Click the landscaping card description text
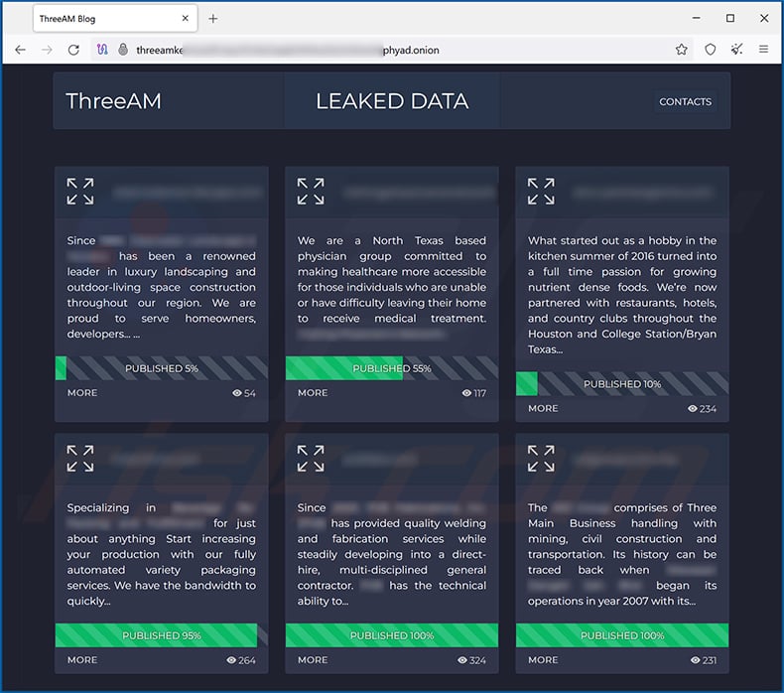Image resolution: width=784 pixels, height=693 pixels. (x=162, y=287)
